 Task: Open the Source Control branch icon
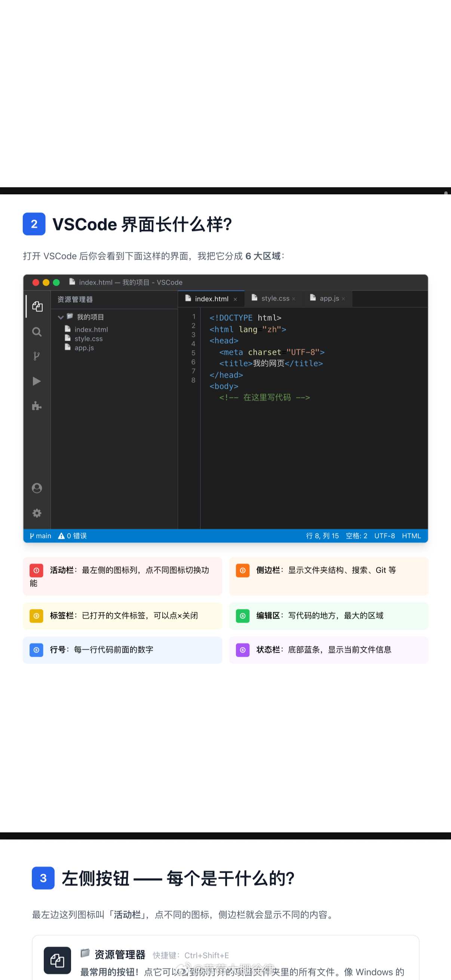click(x=37, y=356)
